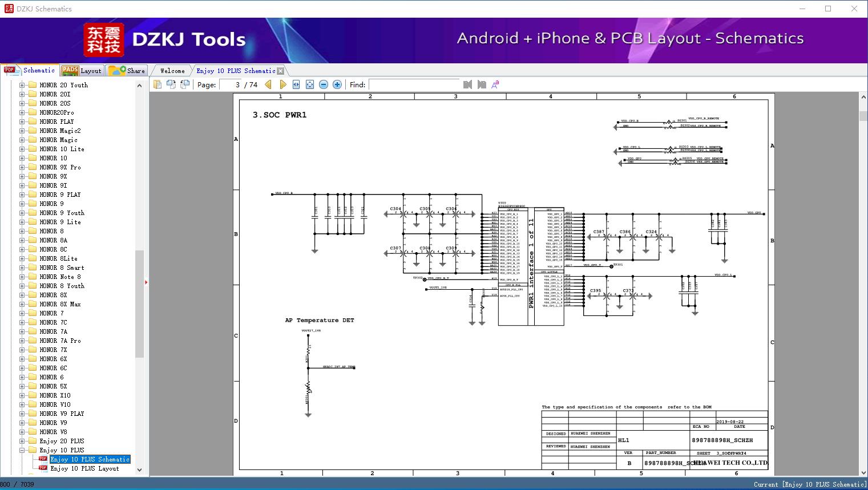
Task: Expand the HONOR 8X Max folder
Action: click(22, 304)
